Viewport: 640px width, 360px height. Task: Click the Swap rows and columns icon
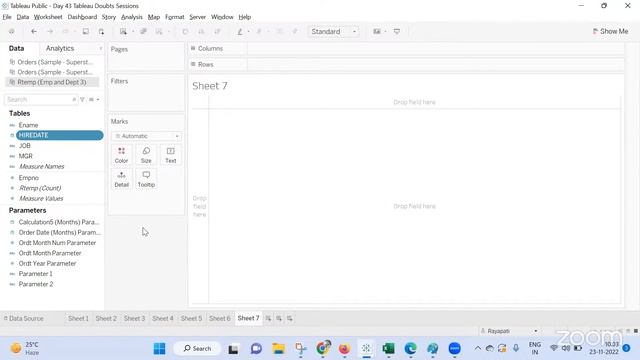click(x=185, y=31)
